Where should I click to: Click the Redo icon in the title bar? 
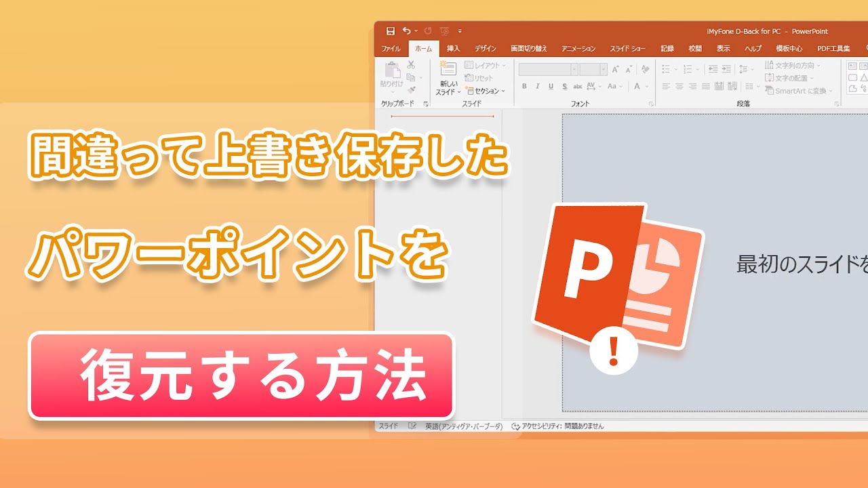[x=428, y=31]
